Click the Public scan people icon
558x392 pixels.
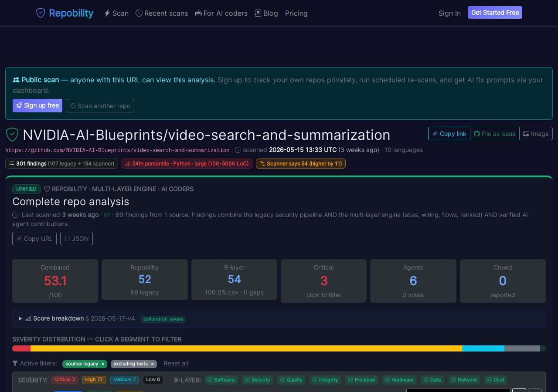point(16,80)
